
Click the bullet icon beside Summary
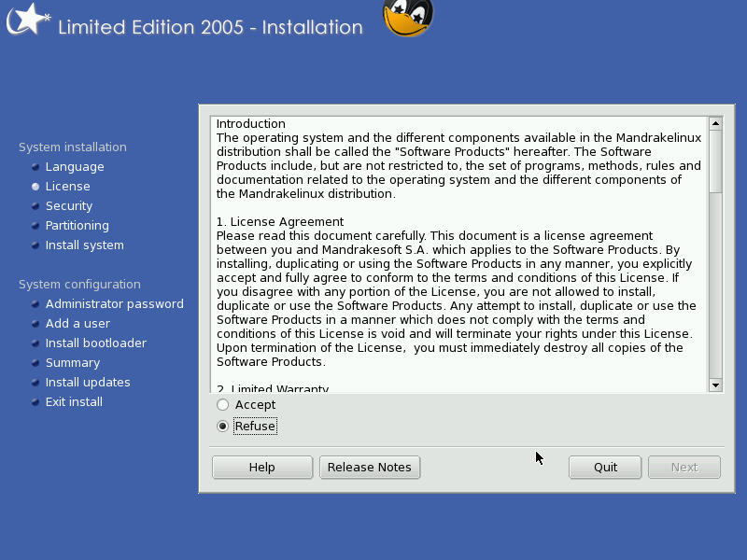click(35, 363)
